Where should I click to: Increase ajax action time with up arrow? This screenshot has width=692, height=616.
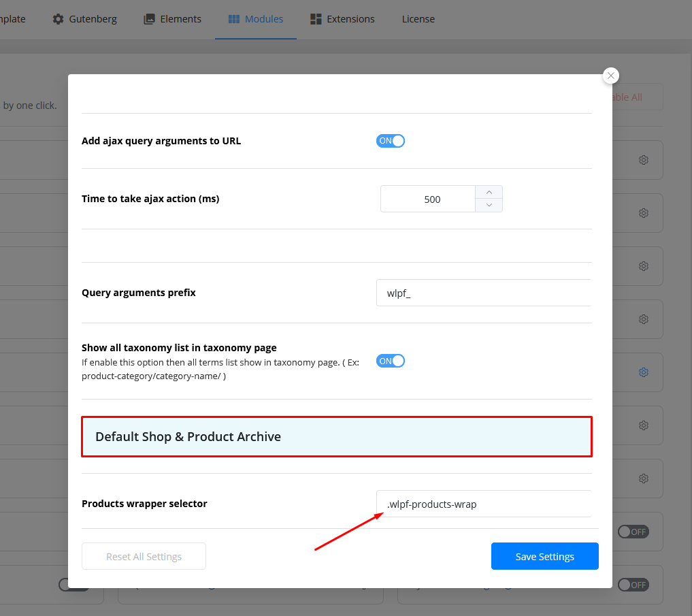click(489, 192)
